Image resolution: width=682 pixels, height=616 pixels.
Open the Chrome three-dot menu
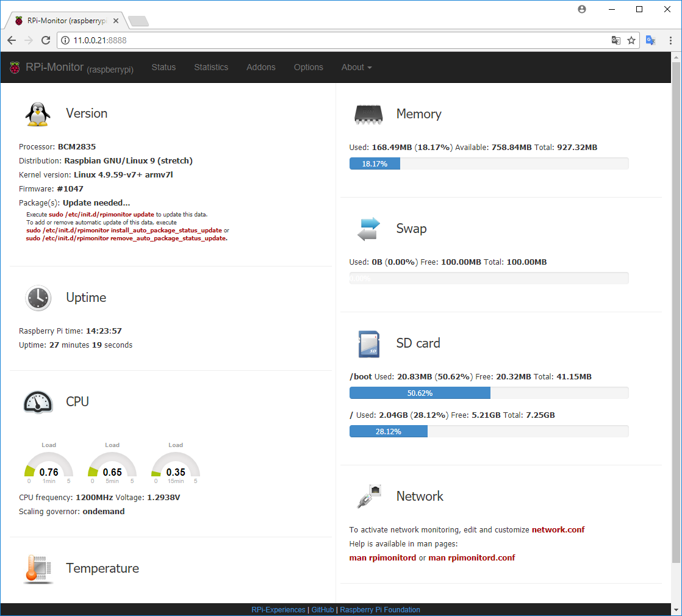coord(670,40)
